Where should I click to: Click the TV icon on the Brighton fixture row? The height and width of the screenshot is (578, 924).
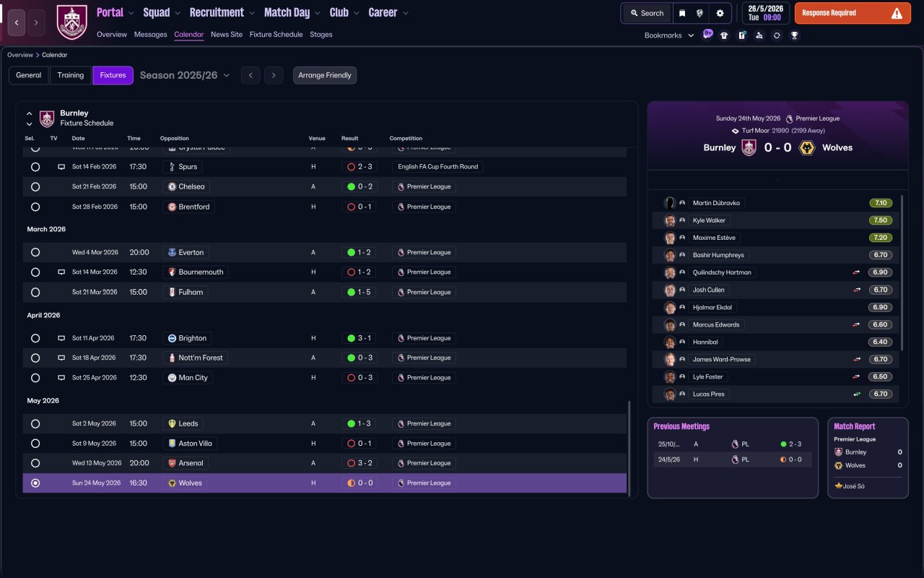61,338
